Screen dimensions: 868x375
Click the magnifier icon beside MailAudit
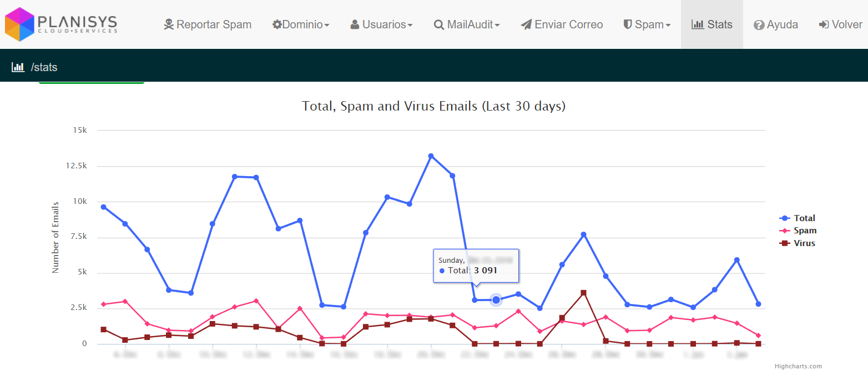[x=438, y=24]
